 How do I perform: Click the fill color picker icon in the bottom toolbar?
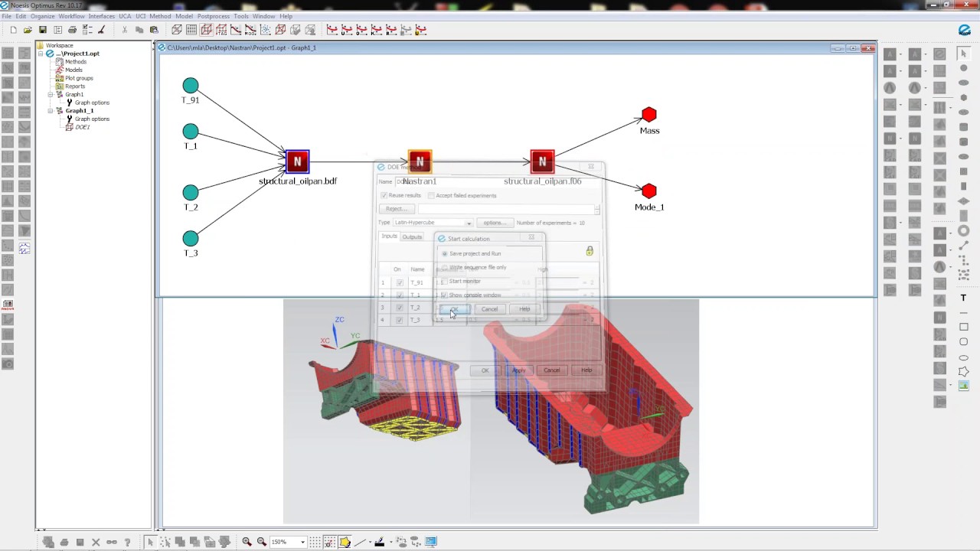pos(345,542)
